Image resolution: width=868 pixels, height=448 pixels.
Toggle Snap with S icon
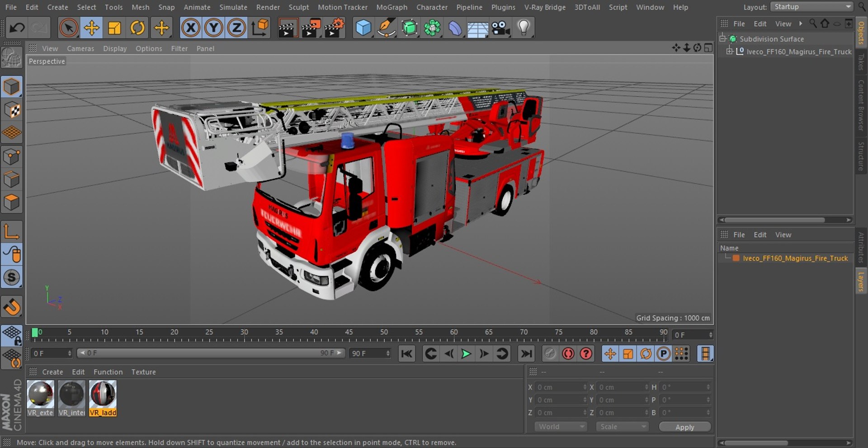pyautogui.click(x=11, y=278)
